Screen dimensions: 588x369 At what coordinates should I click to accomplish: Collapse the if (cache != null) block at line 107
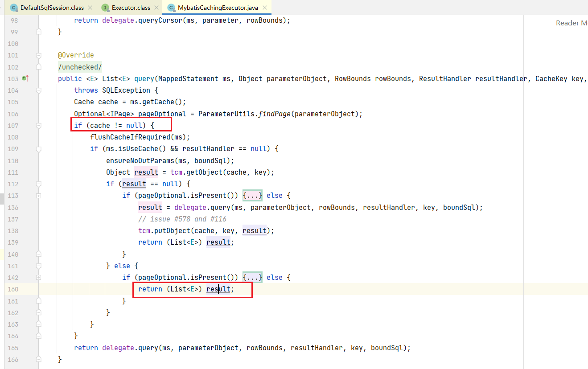tap(39, 126)
